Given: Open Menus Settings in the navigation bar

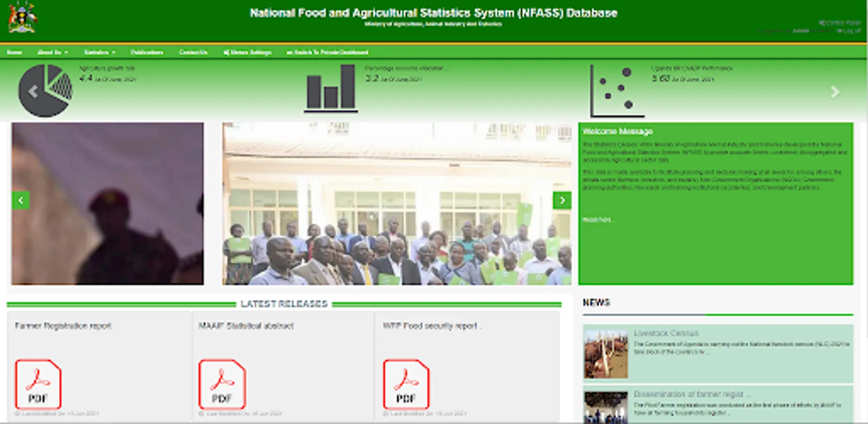Looking at the screenshot, I should click(247, 52).
